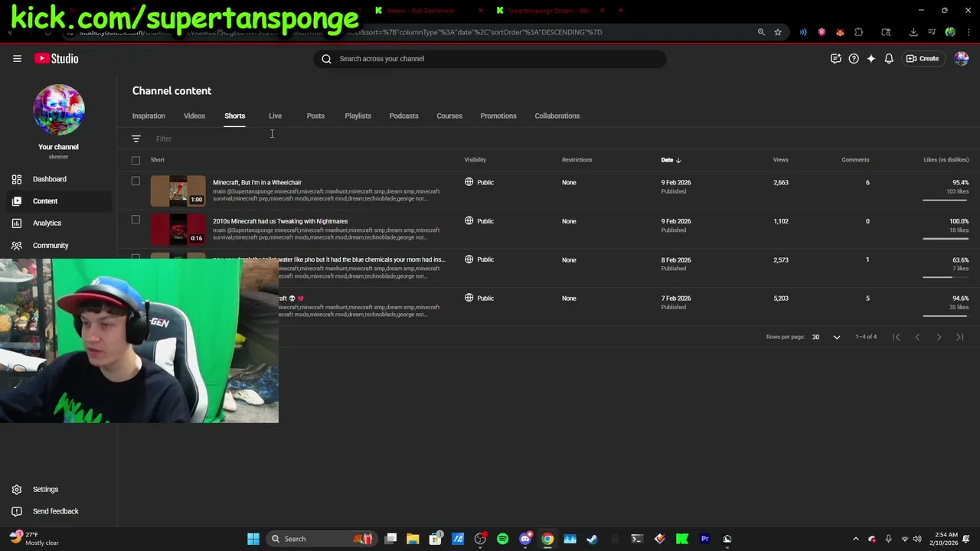Open the Wheelchair short thumbnail
Screen dimensions: 980x551
pos(178,191)
